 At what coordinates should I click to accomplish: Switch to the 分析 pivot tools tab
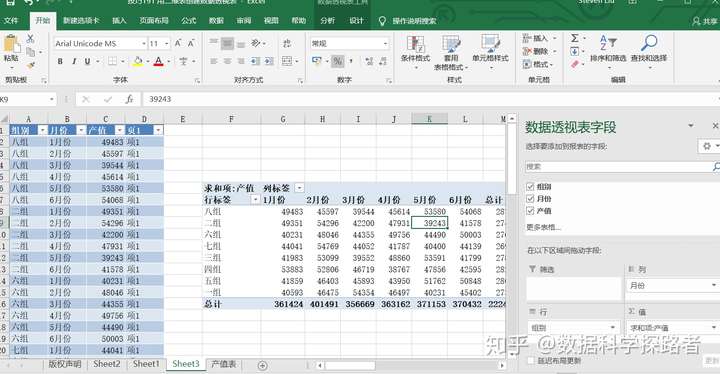coord(327,21)
